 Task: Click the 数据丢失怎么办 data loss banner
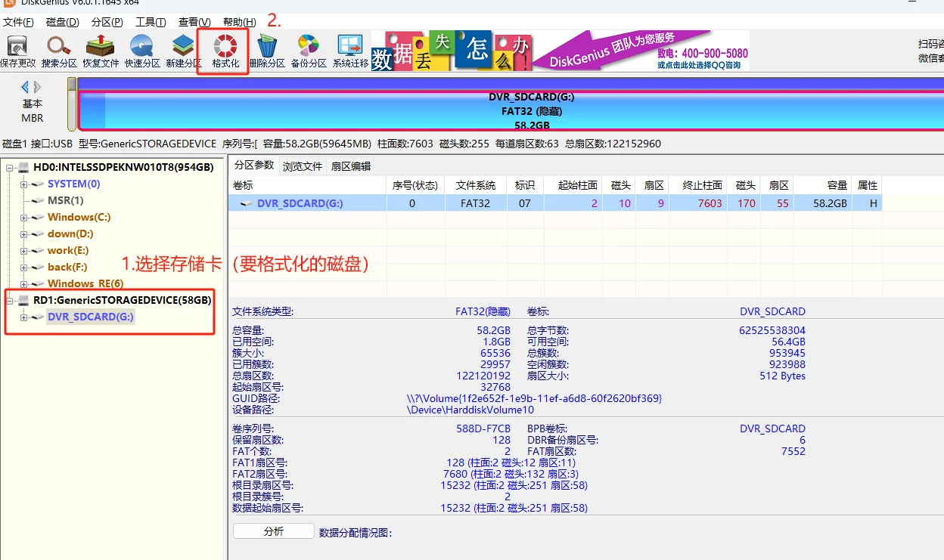pos(452,51)
